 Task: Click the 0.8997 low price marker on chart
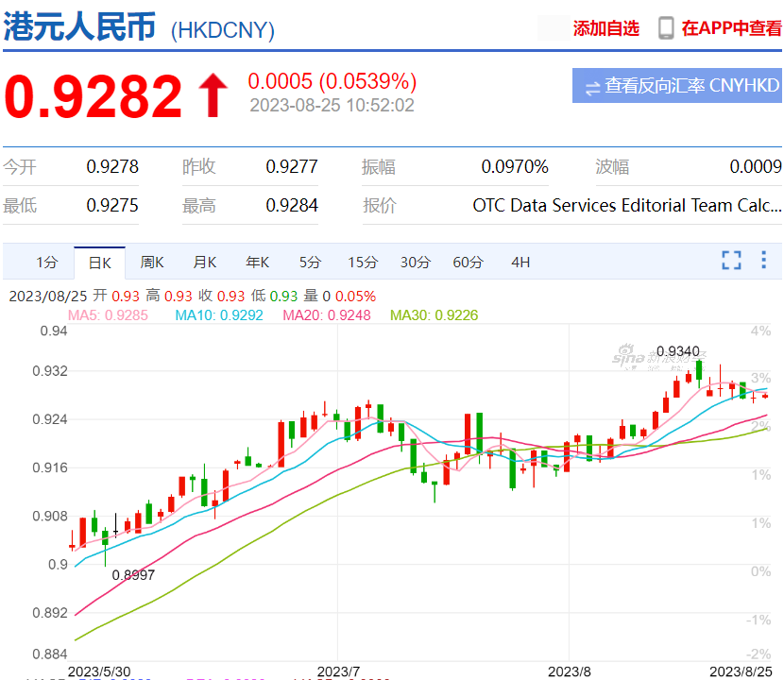pyautogui.click(x=133, y=575)
